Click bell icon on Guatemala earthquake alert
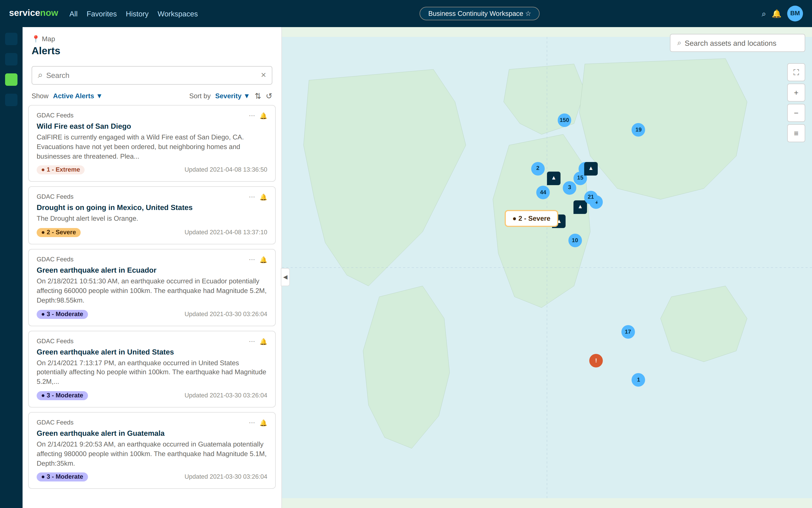This screenshot has height=508, width=812. [x=263, y=423]
